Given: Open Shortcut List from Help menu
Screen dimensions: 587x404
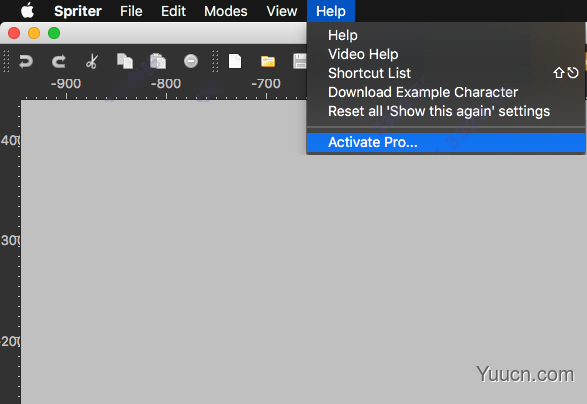Looking at the screenshot, I should pos(446,73).
